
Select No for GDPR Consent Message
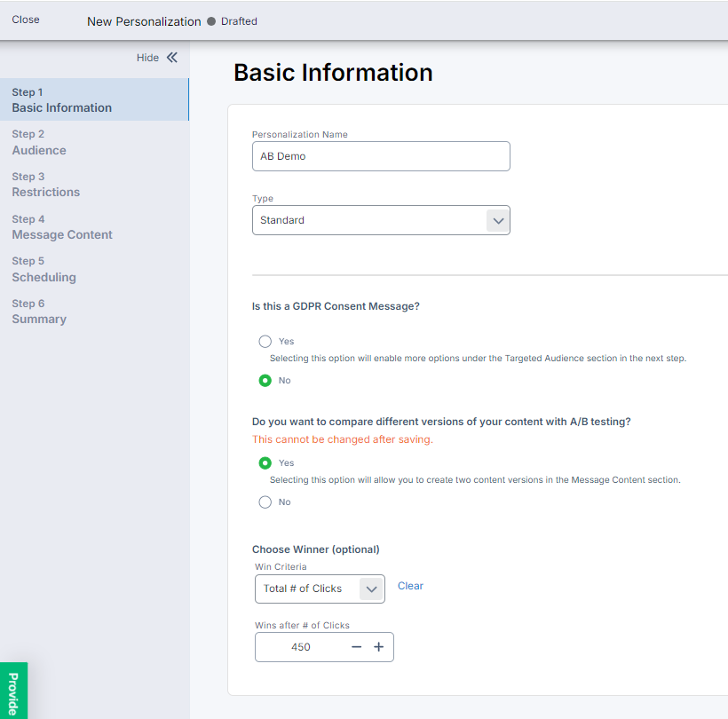click(265, 381)
